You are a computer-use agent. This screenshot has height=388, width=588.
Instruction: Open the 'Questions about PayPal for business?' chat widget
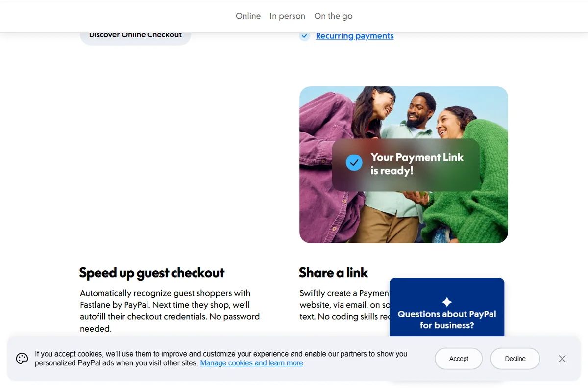(x=447, y=307)
